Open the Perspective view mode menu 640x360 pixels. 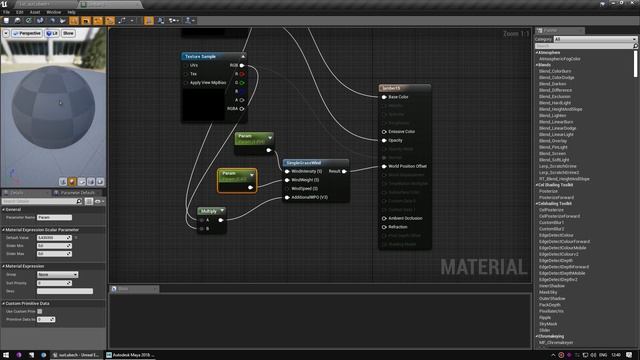[27, 33]
